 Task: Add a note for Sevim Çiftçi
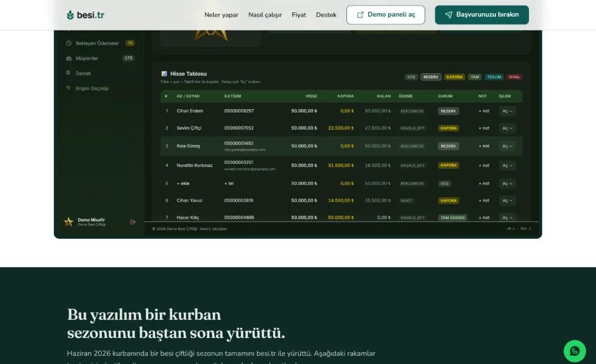tap(484, 128)
